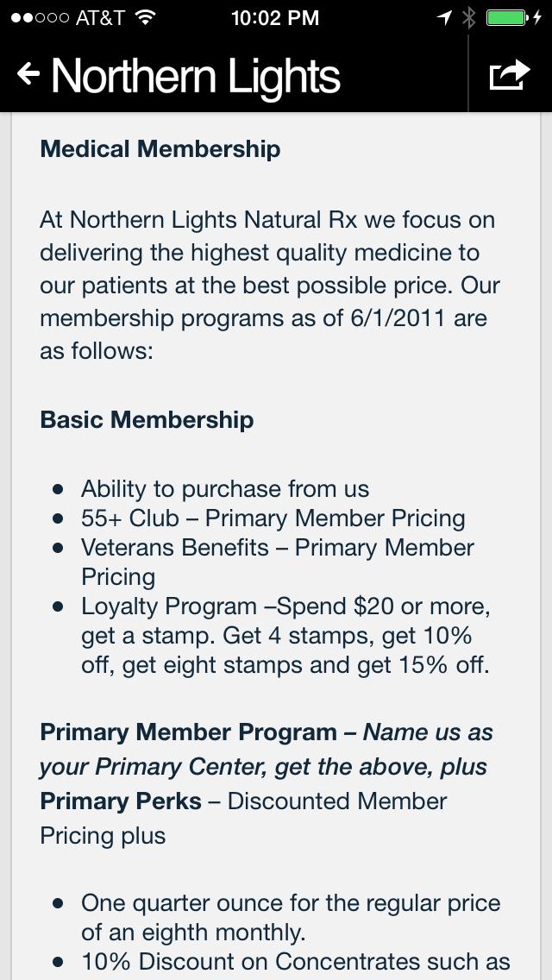Tap the location services arrow icon
The image size is (552, 980).
click(444, 17)
